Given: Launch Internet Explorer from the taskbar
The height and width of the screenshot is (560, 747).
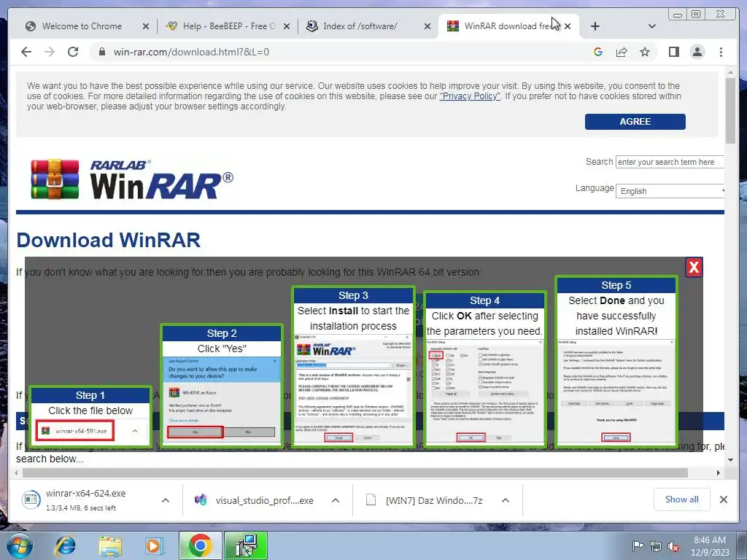Looking at the screenshot, I should tap(65, 545).
